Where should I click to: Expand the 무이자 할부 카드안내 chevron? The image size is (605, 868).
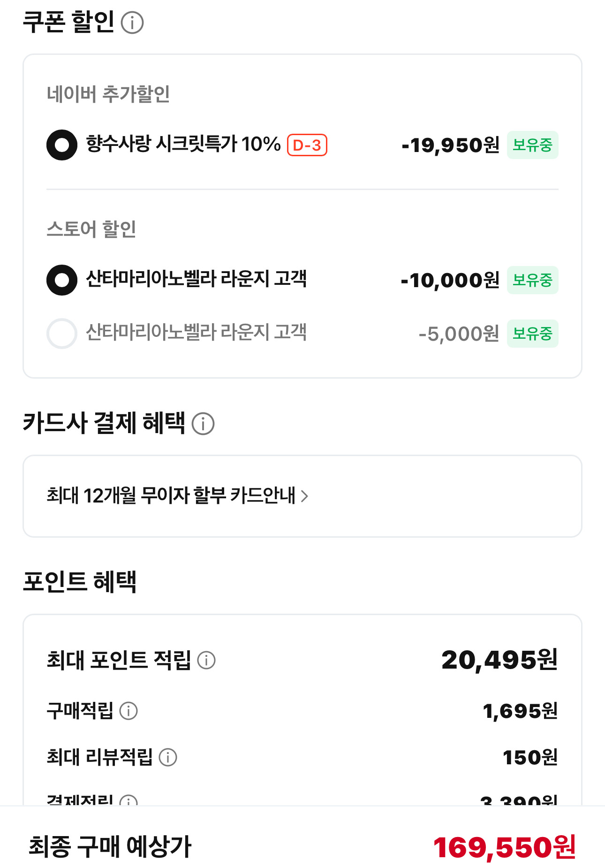pos(304,496)
